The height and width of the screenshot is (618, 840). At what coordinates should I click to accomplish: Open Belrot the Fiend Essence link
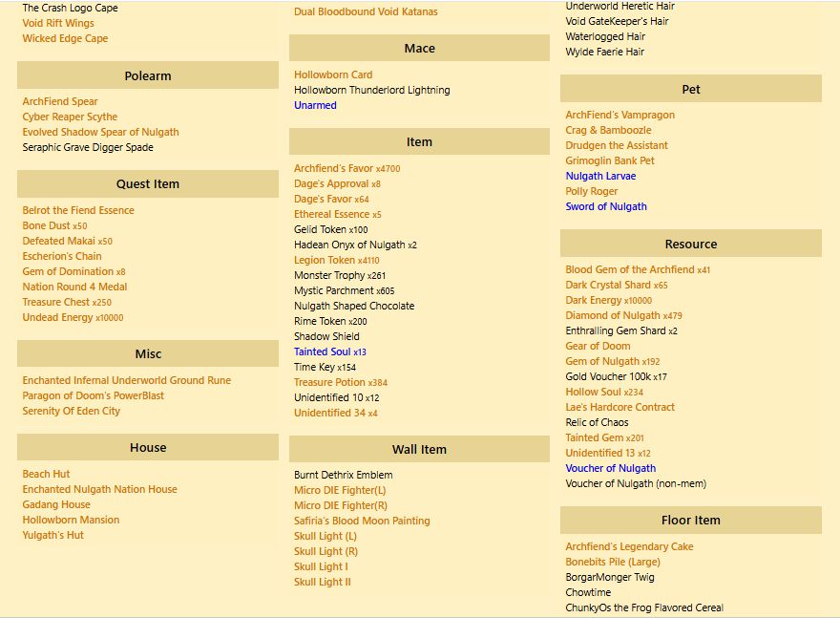78,210
